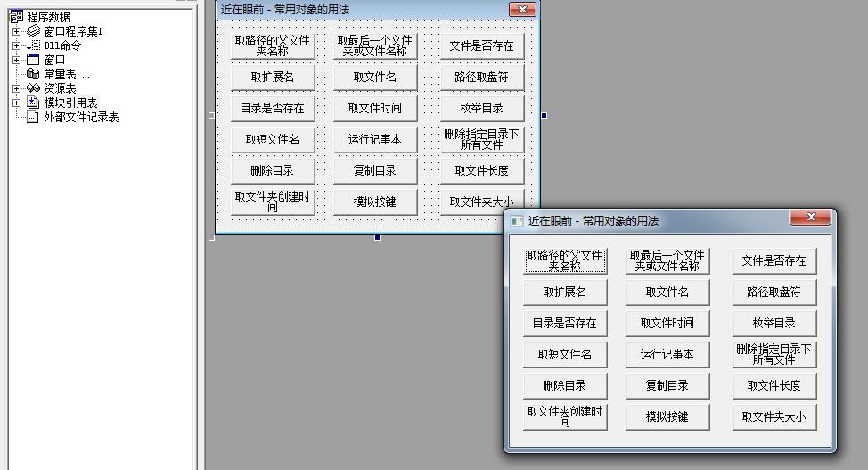868x470 pixels.
Task: Click the designer form's right-middle resize handle
Action: coord(545,115)
